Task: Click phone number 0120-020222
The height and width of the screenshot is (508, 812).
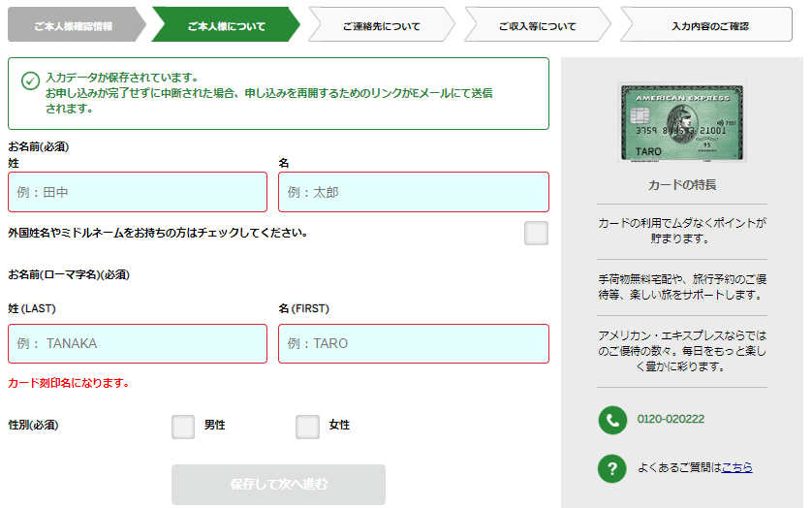Action: tap(671, 419)
